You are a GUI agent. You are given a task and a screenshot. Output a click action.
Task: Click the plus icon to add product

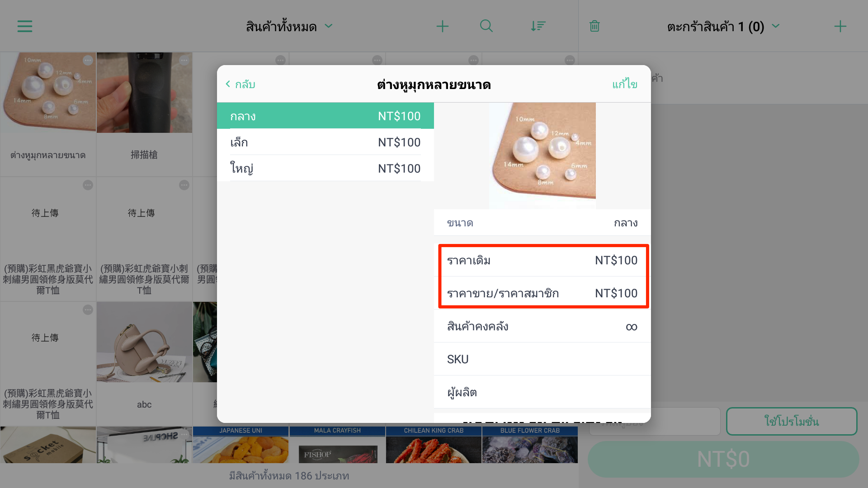(x=442, y=26)
